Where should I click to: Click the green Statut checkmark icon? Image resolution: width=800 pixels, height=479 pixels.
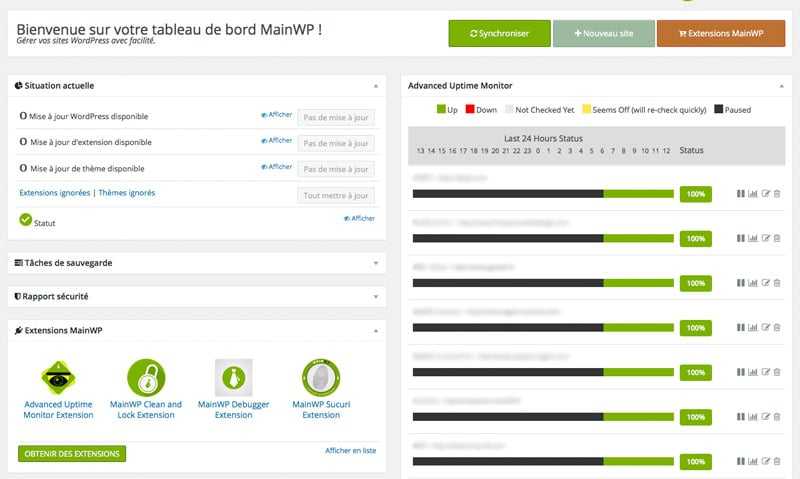[x=26, y=219]
